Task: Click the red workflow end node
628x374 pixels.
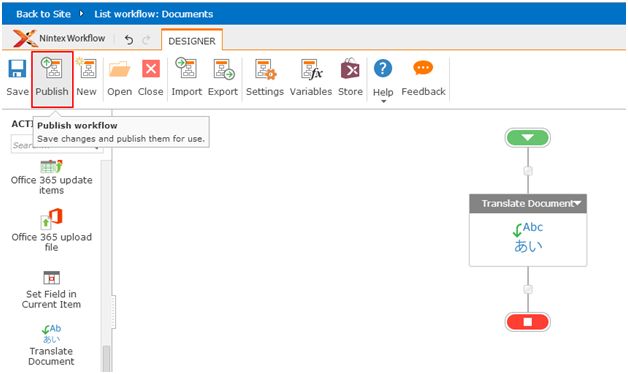Action: tap(527, 322)
